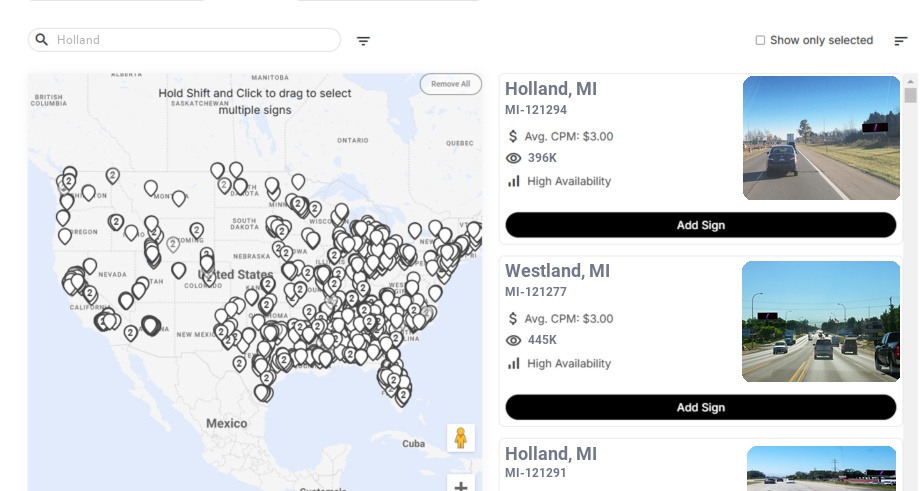The image size is (920, 491).
Task: Zoom in the map with plus button
Action: click(461, 486)
